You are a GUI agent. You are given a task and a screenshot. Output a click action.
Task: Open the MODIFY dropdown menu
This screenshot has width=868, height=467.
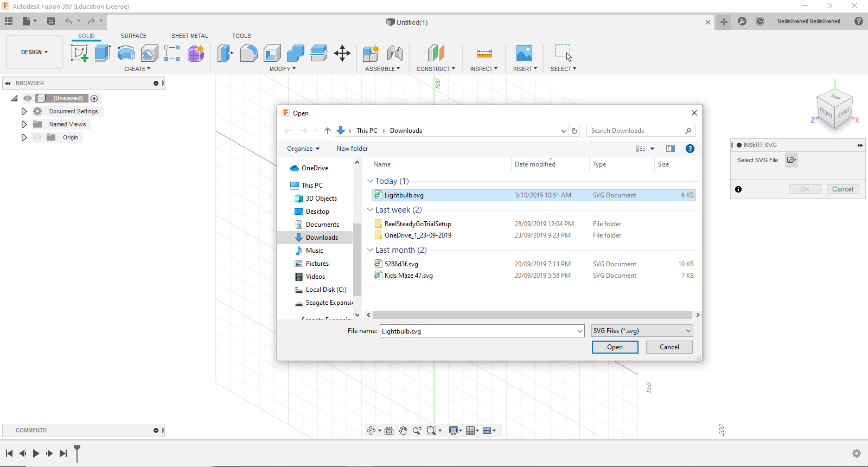tap(283, 69)
